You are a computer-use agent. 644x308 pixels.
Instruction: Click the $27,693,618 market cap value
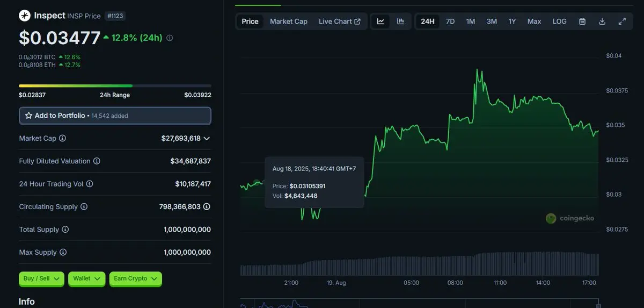point(181,138)
